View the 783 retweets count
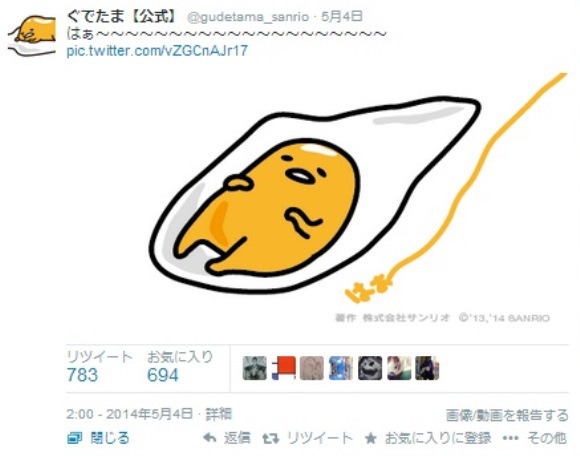Image resolution: width=580 pixels, height=456 pixels. pyautogui.click(x=82, y=375)
